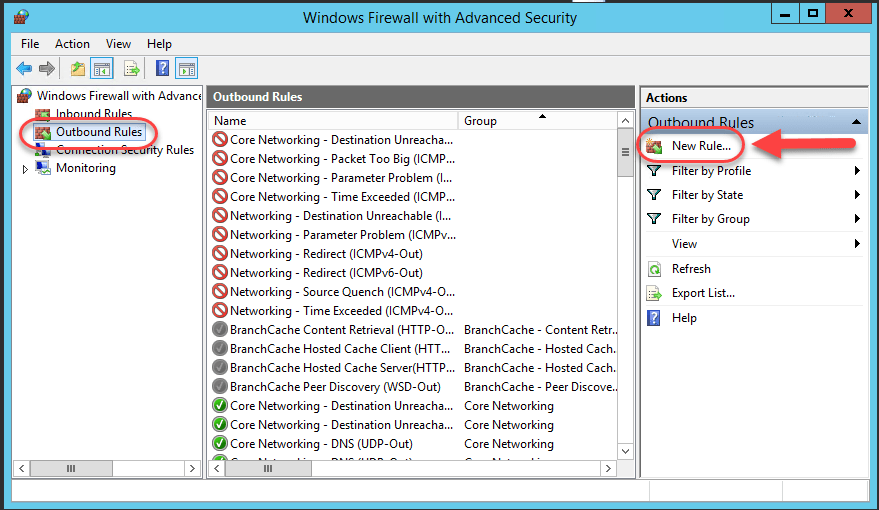Collapse the Outbound Rules actions section
This screenshot has width=879, height=510.
click(x=856, y=122)
